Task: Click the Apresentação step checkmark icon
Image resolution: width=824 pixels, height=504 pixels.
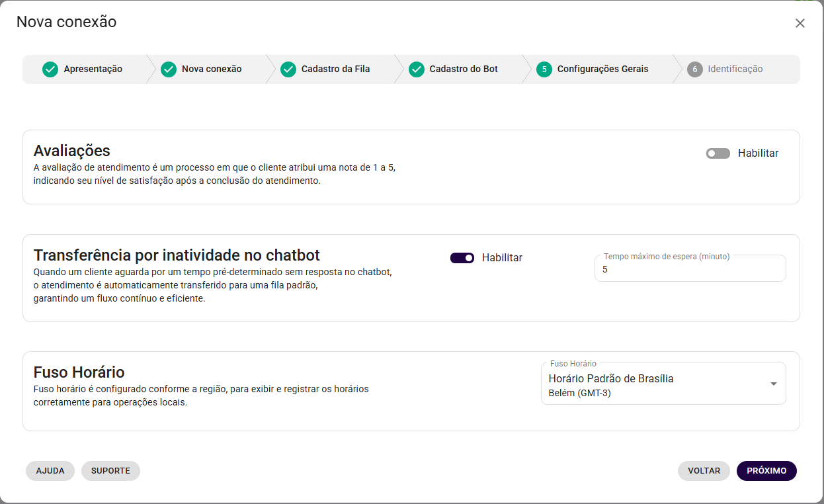Action: [x=50, y=69]
